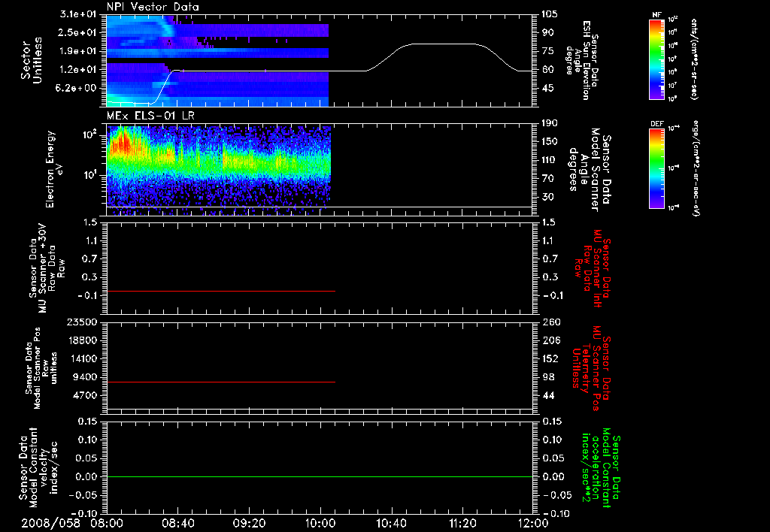Click the red 'MU Scanner Pos Telemetry' title
The height and width of the screenshot is (532, 770).
tap(591, 368)
